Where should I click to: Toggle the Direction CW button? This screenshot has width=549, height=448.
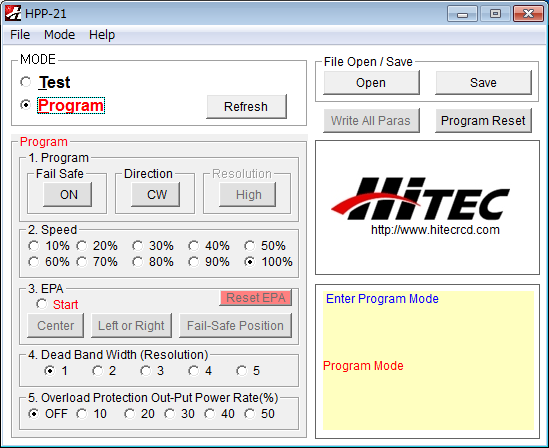click(156, 194)
